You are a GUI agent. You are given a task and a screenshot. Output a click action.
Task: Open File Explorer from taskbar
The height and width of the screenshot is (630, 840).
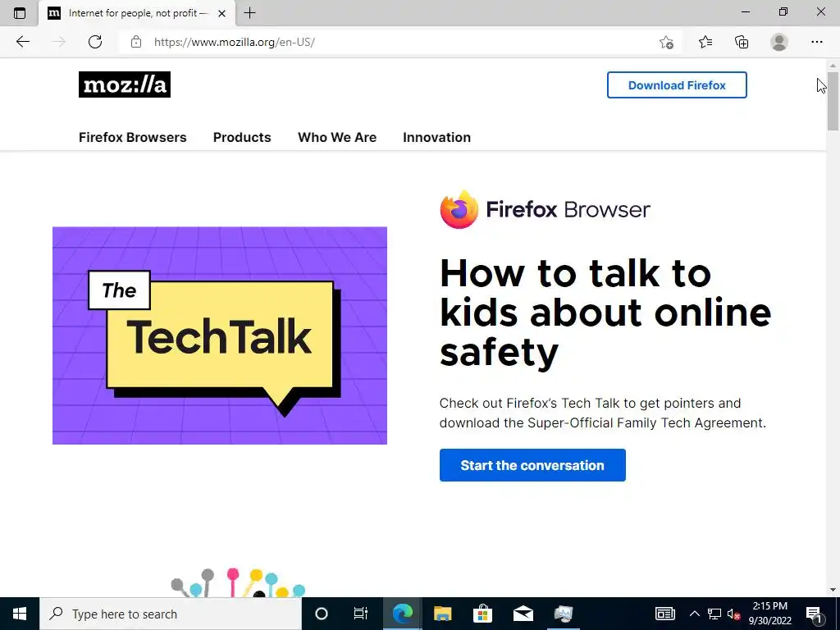pos(442,614)
